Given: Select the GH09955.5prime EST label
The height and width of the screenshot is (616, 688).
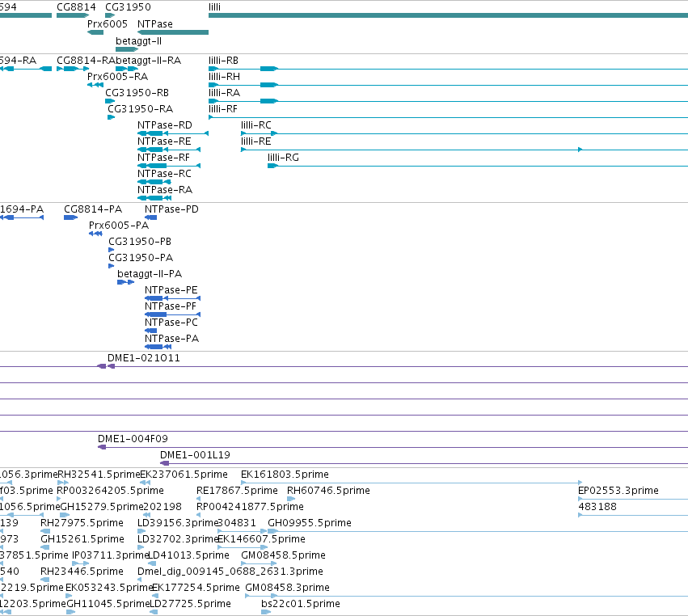Looking at the screenshot, I should [310, 523].
